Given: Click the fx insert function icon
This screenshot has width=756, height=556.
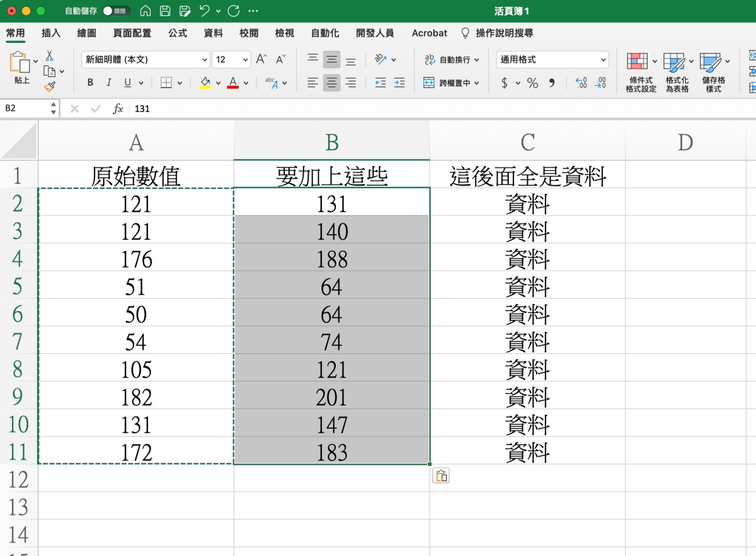Looking at the screenshot, I should 118,108.
